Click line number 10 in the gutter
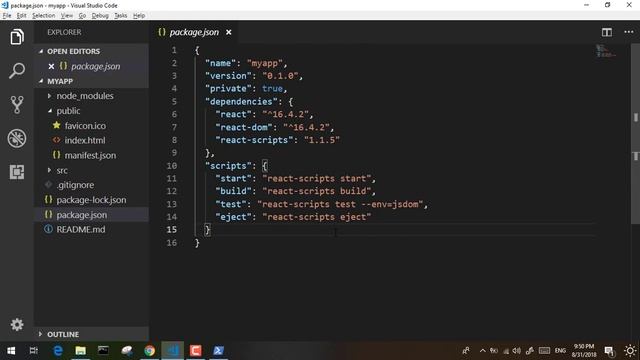The image size is (640, 360). [172, 166]
